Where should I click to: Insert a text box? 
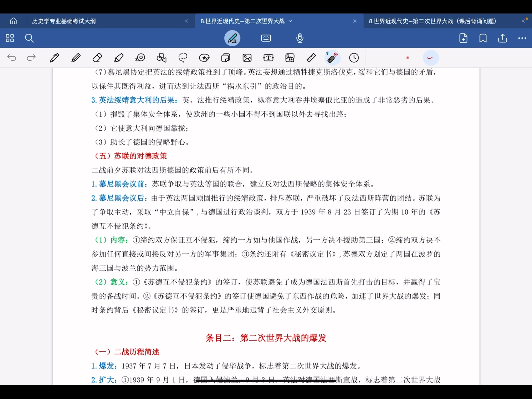coord(268,58)
